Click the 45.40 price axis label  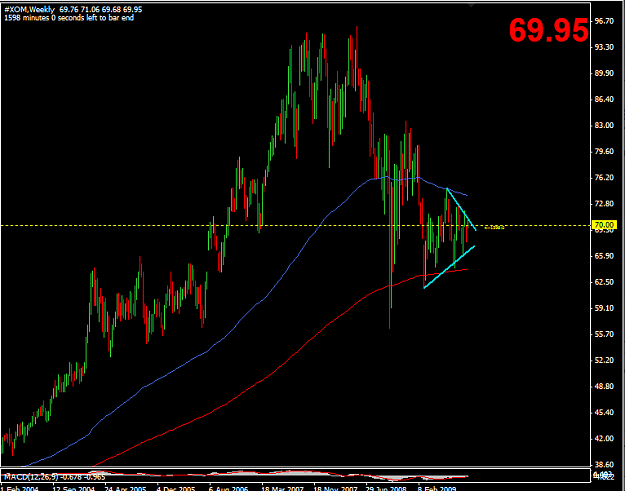(x=603, y=412)
